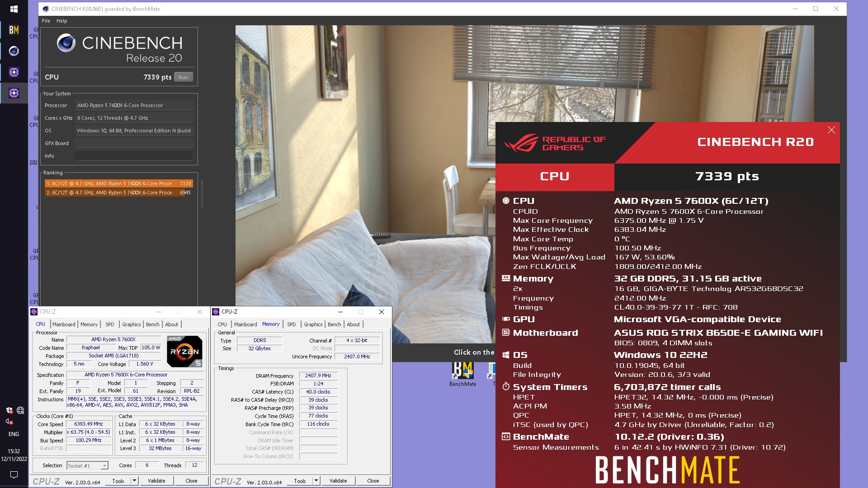Click the rendered room image in Cinebench
Screen dimensions: 868x488
click(524, 184)
